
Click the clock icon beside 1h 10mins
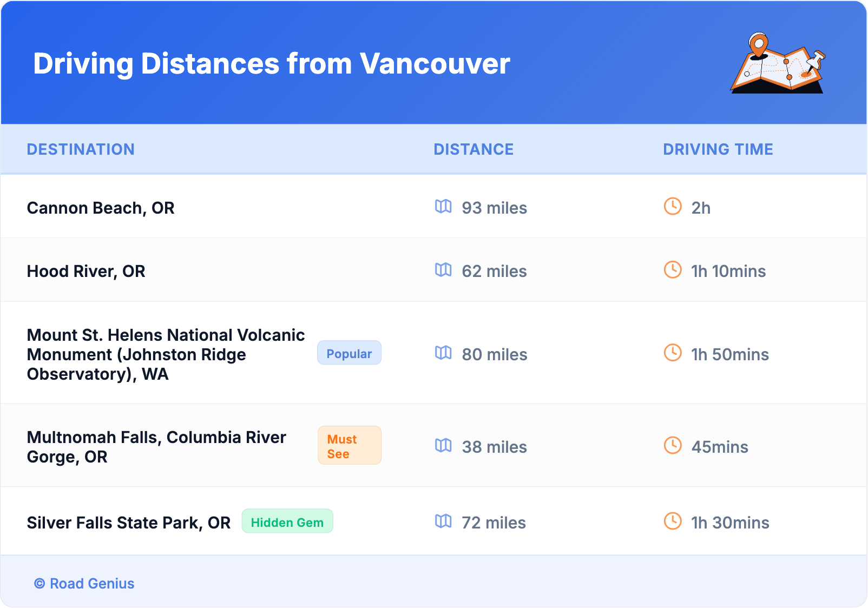coord(673,270)
